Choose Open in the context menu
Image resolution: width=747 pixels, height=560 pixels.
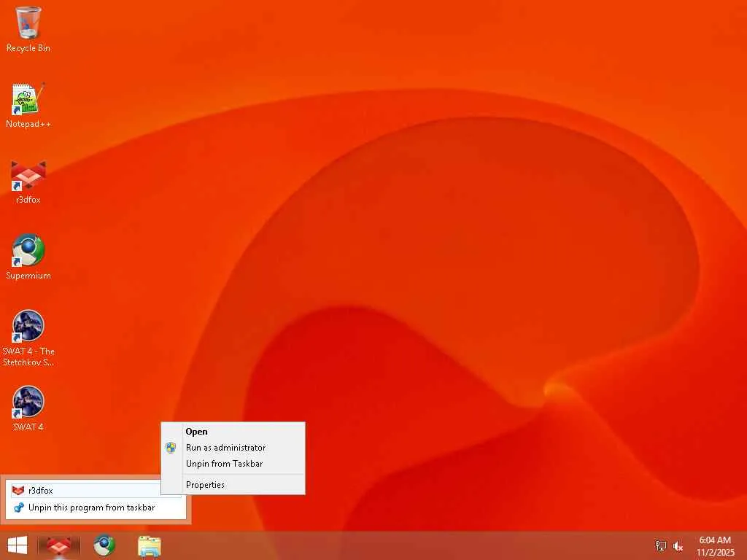click(233, 432)
